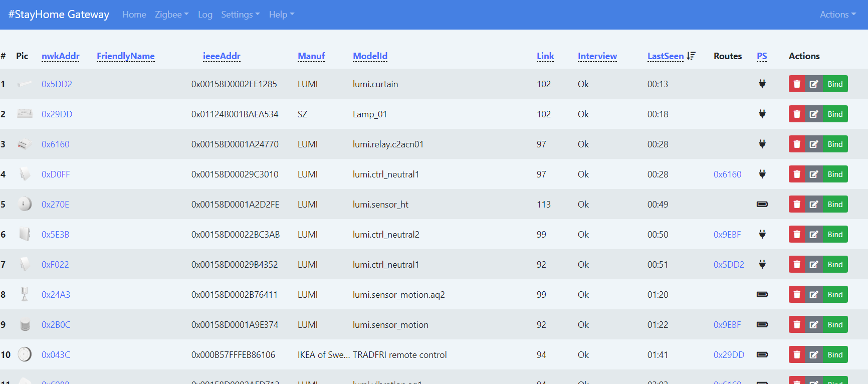Delete the Lamp_01 device
Viewport: 868px width, 384px height.
click(797, 114)
